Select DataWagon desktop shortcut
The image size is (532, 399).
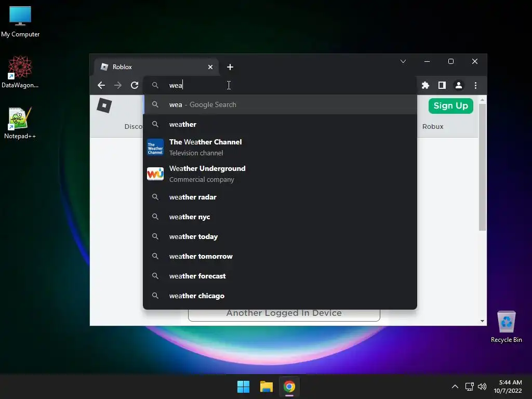click(x=20, y=72)
